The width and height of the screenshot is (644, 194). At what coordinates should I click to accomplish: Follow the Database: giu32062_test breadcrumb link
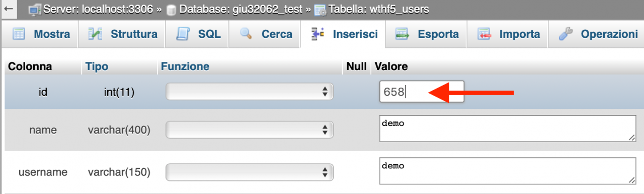(x=242, y=9)
